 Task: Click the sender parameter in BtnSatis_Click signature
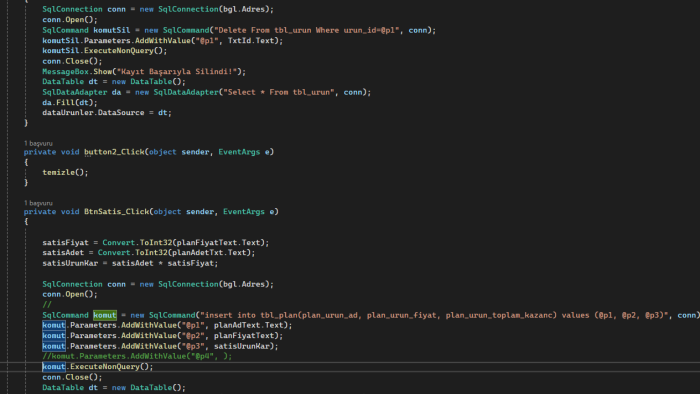pyautogui.click(x=200, y=212)
